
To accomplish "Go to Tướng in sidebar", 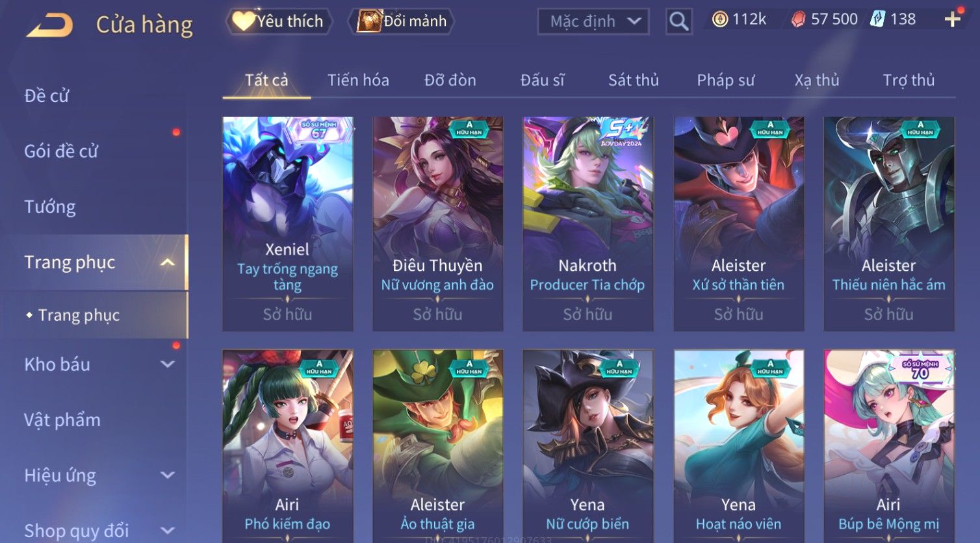I will (50, 207).
